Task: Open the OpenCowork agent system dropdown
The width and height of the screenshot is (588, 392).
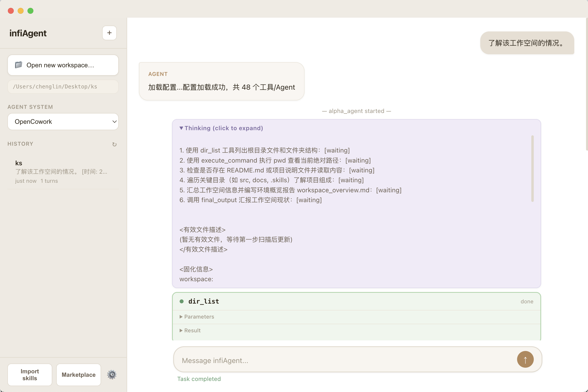Action: [63, 122]
